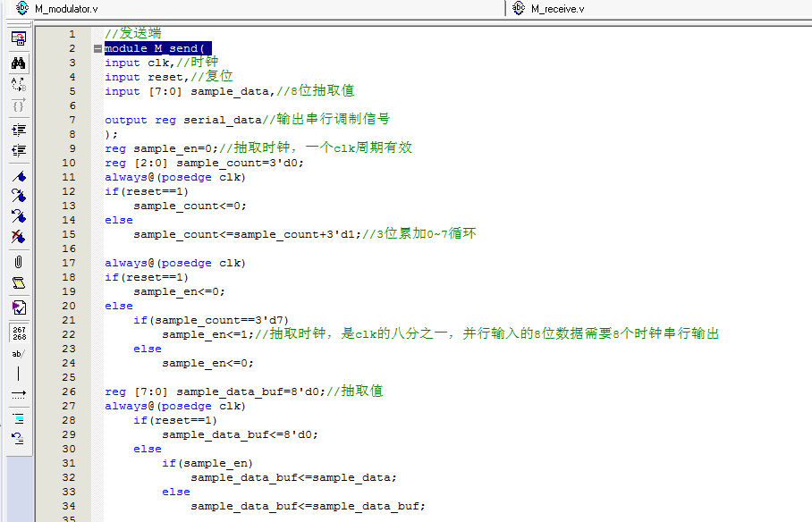Click 'always@(posedge clk)' on line 11

pyautogui.click(x=175, y=177)
